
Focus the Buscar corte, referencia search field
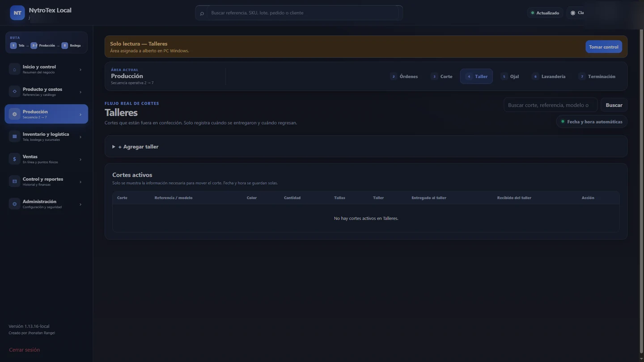(x=551, y=105)
